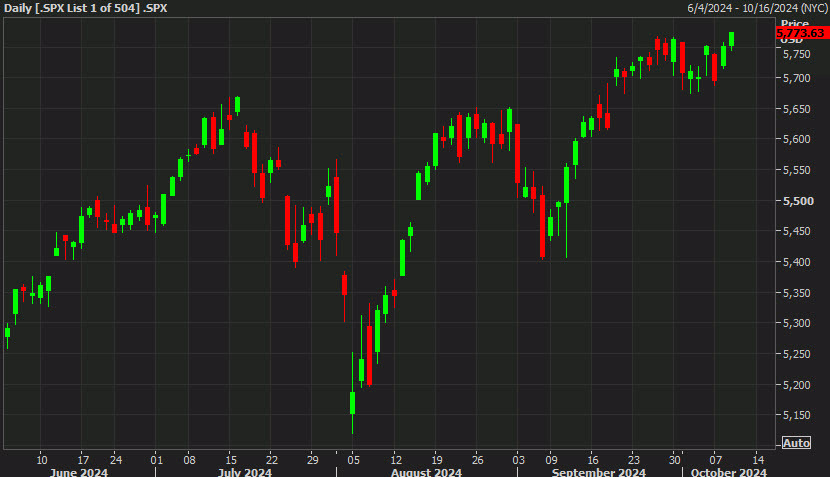The image size is (830, 477).
Task: Click the Auto scale button
Action: (x=796, y=443)
